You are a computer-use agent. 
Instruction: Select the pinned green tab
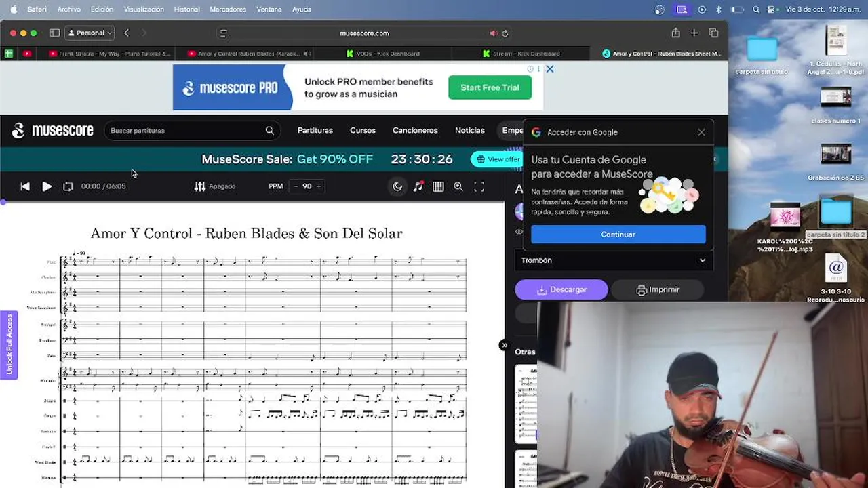point(9,54)
